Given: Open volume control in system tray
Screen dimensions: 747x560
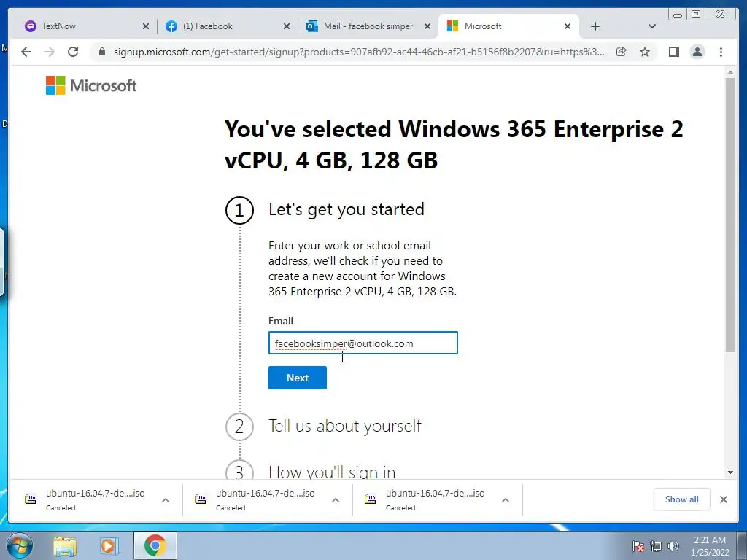Looking at the screenshot, I should [673, 546].
